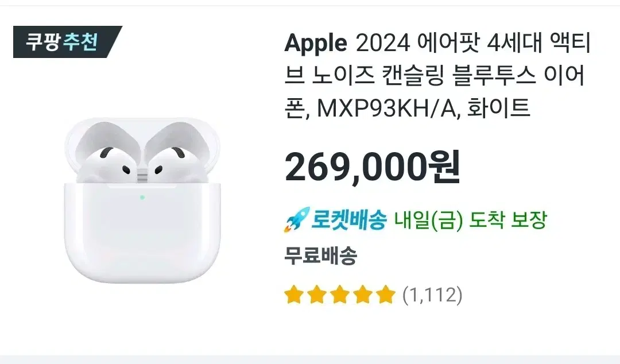Click the 화이트 color text in title

coord(498,109)
